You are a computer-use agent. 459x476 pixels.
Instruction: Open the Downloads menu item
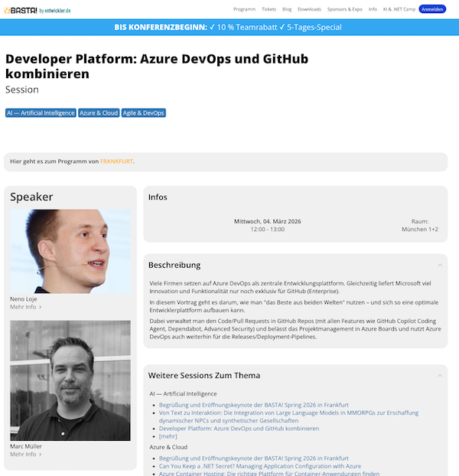[309, 9]
